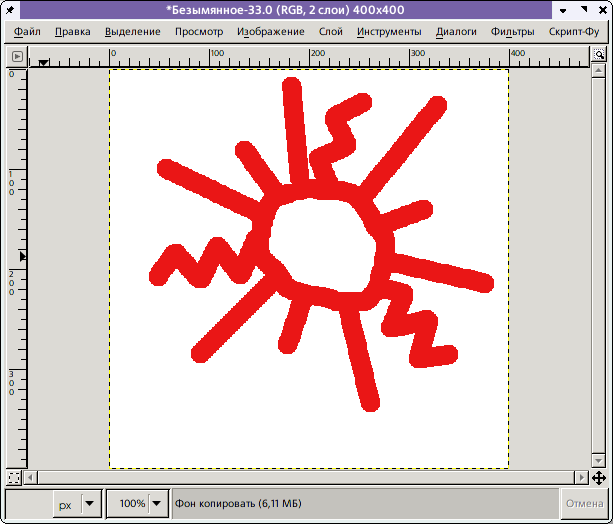Viewport: 613px width, 524px height.
Task: Open the Инструменты menu
Action: coord(389,31)
